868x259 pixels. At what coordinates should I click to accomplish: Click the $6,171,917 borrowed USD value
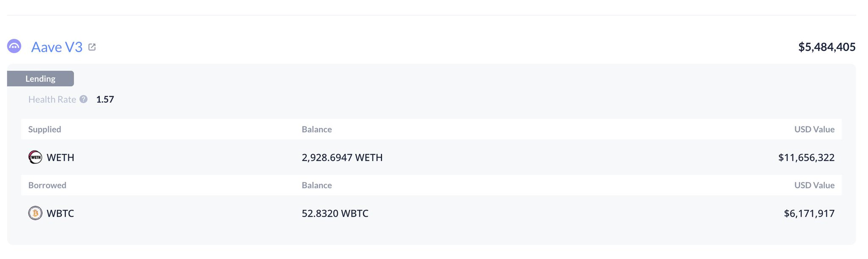pos(809,214)
